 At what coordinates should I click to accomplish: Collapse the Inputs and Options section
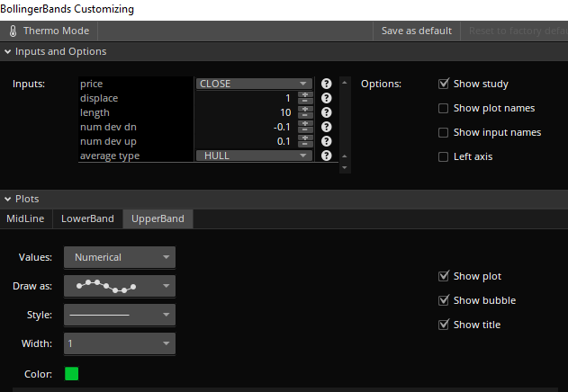point(7,52)
